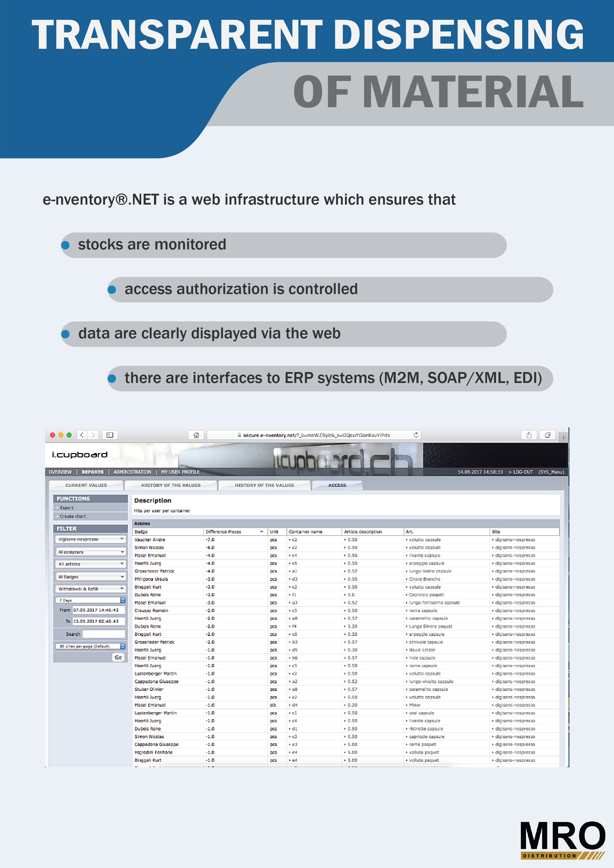
Task: Open the Choco Branche article link
Action: click(424, 579)
